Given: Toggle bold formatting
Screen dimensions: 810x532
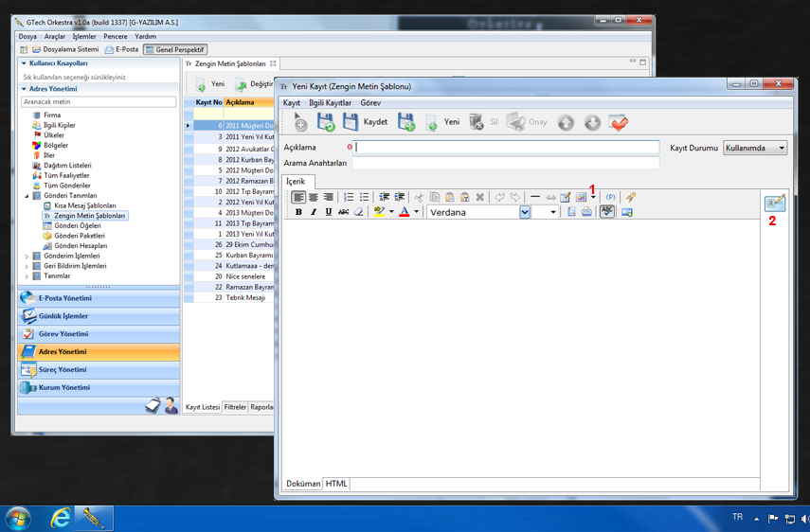Looking at the screenshot, I should [x=298, y=212].
